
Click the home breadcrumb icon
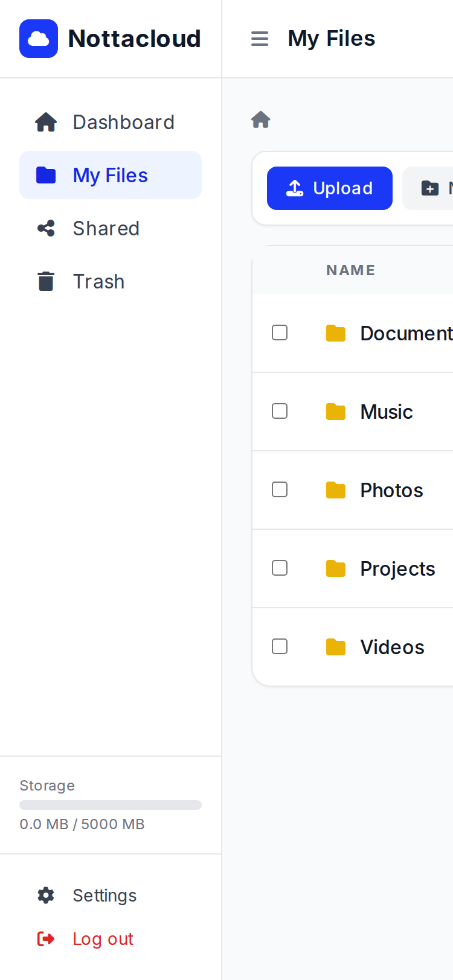pyautogui.click(x=261, y=119)
